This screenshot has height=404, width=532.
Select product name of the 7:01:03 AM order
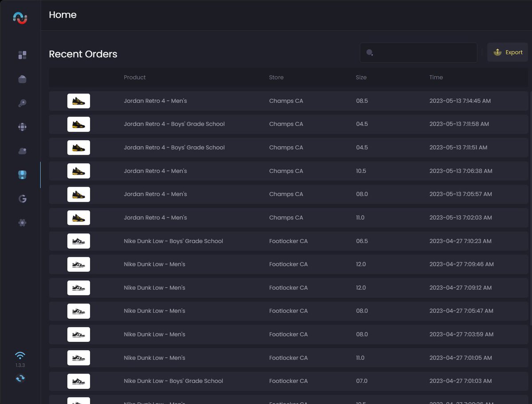(173, 381)
